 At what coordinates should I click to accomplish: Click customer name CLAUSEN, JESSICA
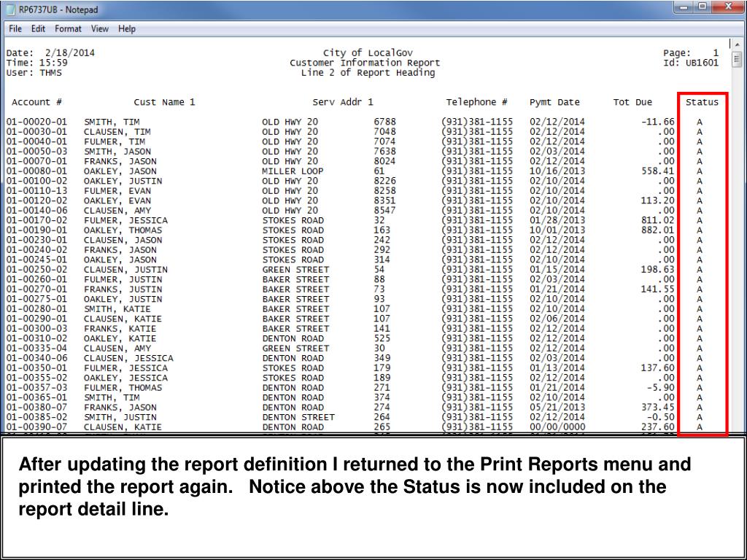128,358
